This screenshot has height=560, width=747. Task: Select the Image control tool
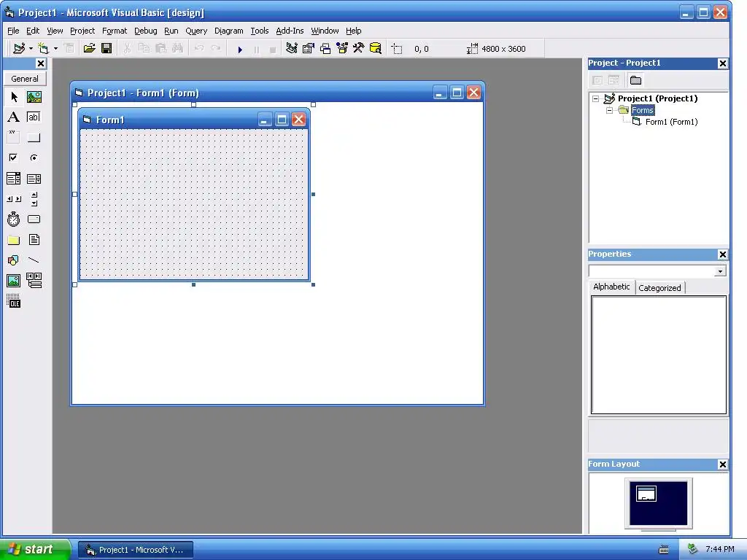[x=14, y=281]
